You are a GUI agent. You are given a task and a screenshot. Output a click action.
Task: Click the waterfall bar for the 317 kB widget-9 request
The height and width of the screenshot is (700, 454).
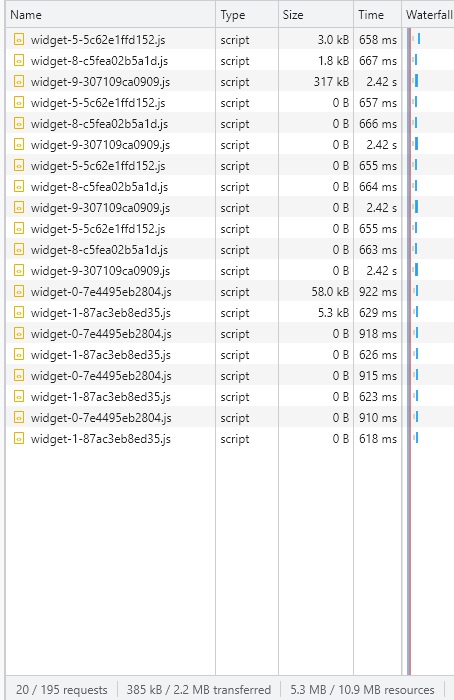click(x=416, y=81)
